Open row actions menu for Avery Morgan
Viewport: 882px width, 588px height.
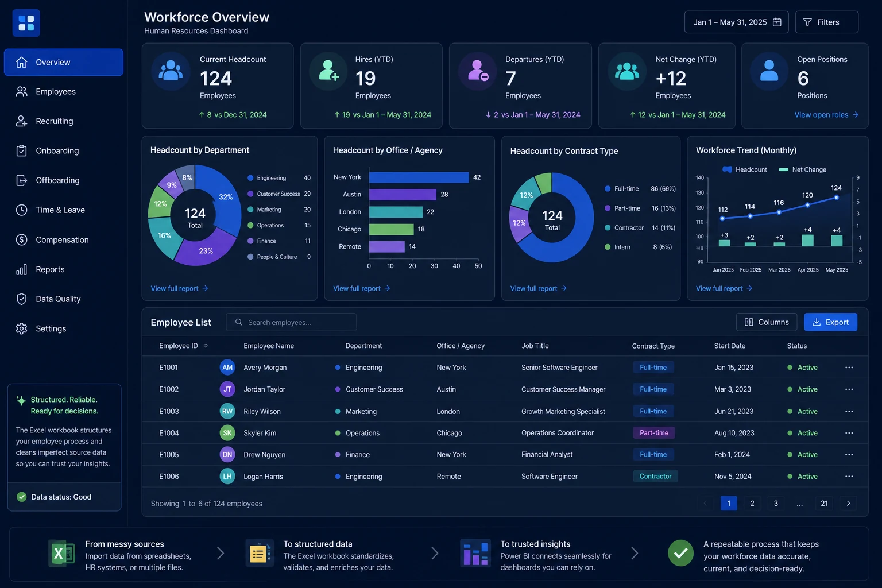click(x=849, y=367)
